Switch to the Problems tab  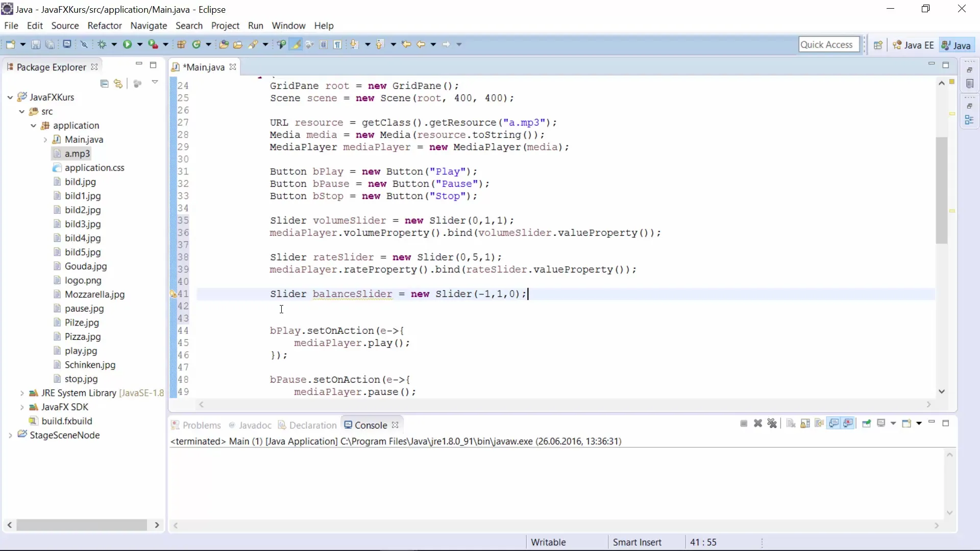click(196, 425)
